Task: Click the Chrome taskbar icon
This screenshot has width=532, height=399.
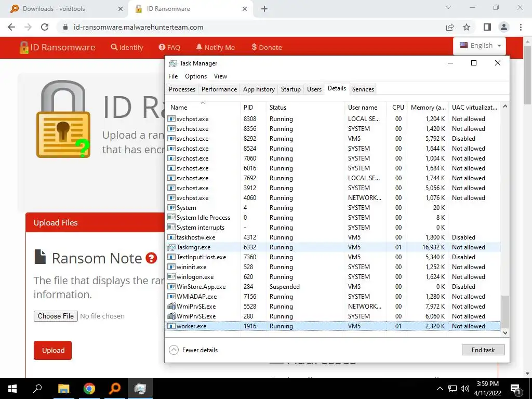Action: click(89, 389)
